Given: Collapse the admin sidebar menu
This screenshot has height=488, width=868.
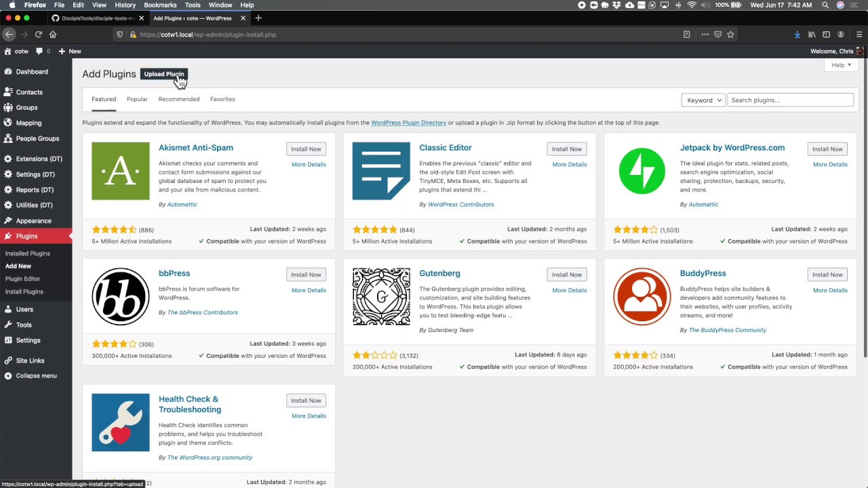Looking at the screenshot, I should coord(36,375).
